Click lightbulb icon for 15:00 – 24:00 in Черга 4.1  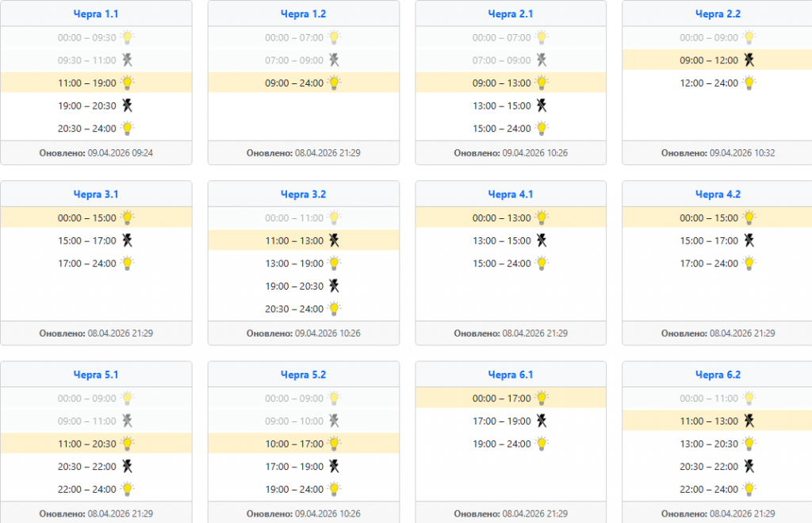pos(542,263)
